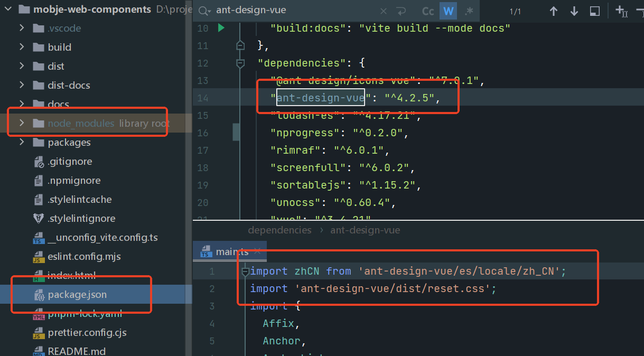644x356 pixels.
Task: Fold the dependencies block in gutter
Action: pos(240,63)
